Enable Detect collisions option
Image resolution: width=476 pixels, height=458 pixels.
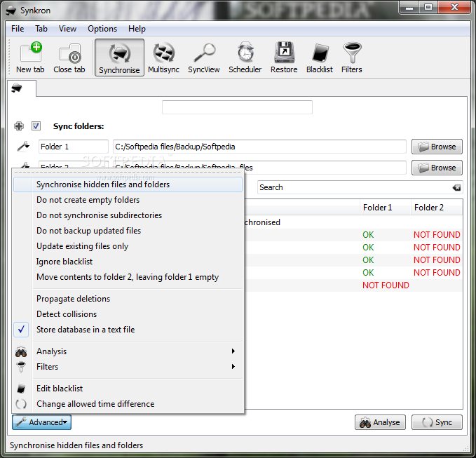pyautogui.click(x=128, y=314)
